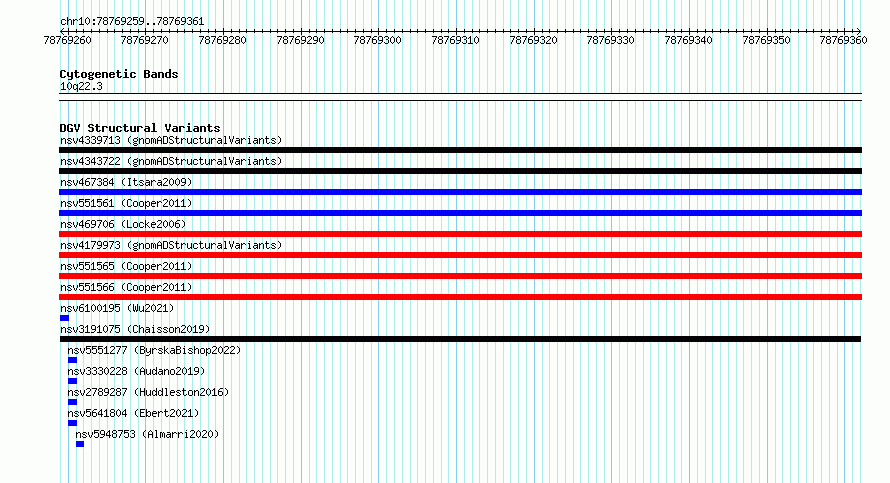Click the DGV Structural Variants track title
Image resolution: width=890 pixels, height=483 pixels.
(140, 128)
